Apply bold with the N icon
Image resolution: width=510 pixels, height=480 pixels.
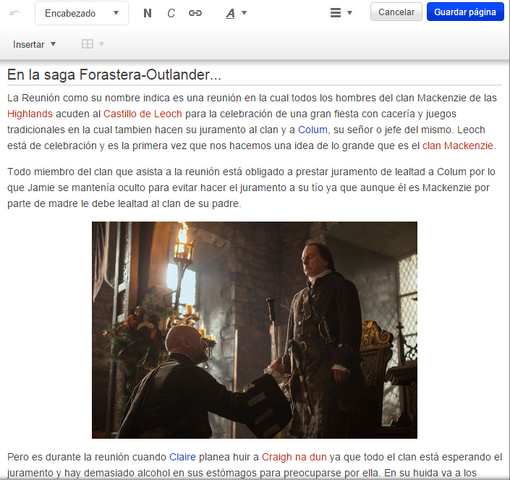point(147,13)
